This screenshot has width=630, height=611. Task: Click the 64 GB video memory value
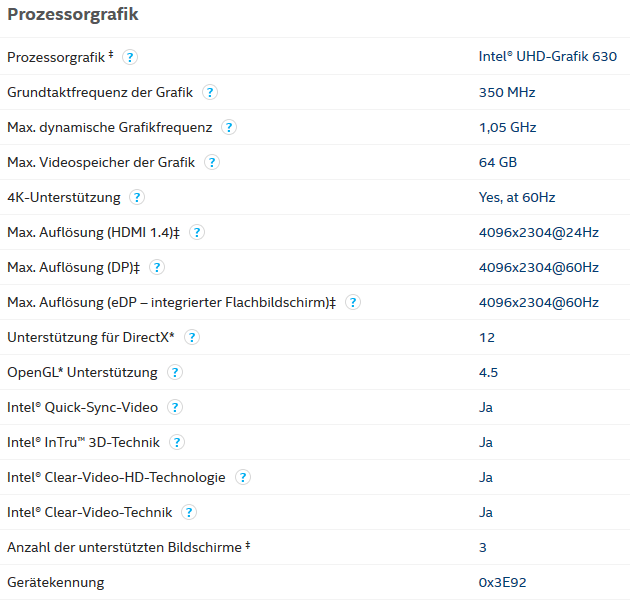[x=498, y=162]
